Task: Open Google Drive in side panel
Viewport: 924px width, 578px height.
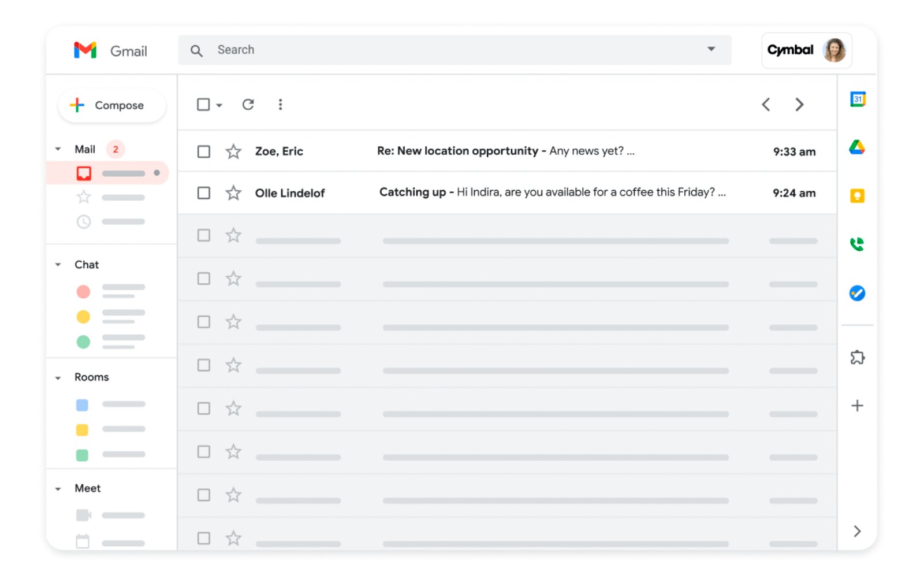Action: click(857, 147)
